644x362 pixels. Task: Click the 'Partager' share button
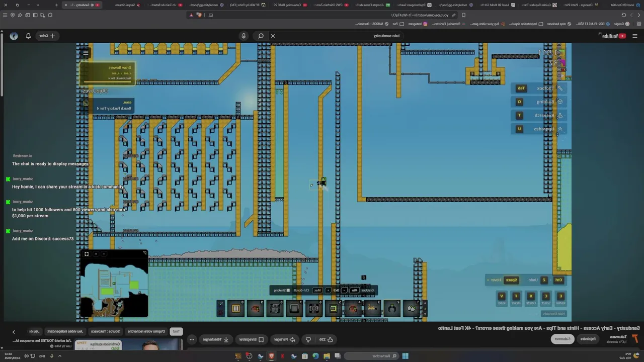[285, 339]
